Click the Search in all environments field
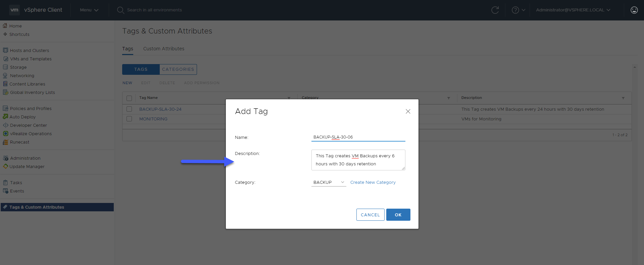644x265 pixels. (x=154, y=10)
